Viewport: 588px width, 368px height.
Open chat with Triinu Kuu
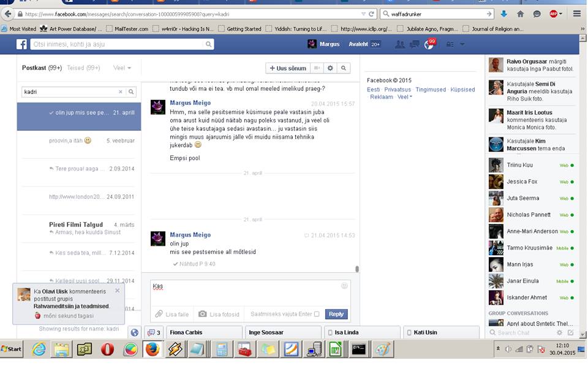point(532,165)
